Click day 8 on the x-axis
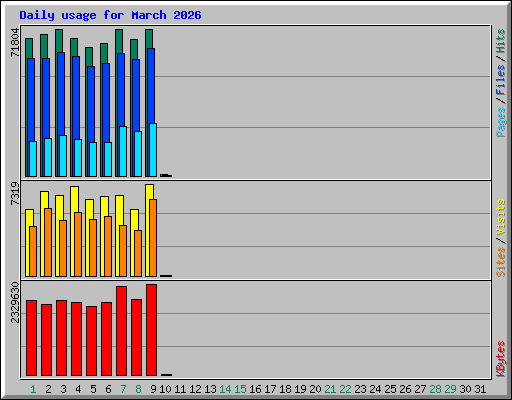The height and width of the screenshot is (400, 512). click(138, 389)
